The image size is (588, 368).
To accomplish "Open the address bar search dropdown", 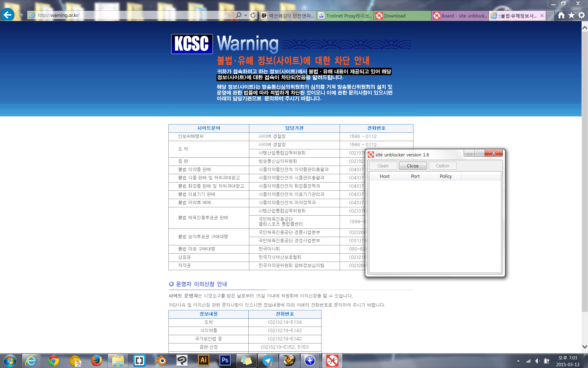I will (x=245, y=15).
